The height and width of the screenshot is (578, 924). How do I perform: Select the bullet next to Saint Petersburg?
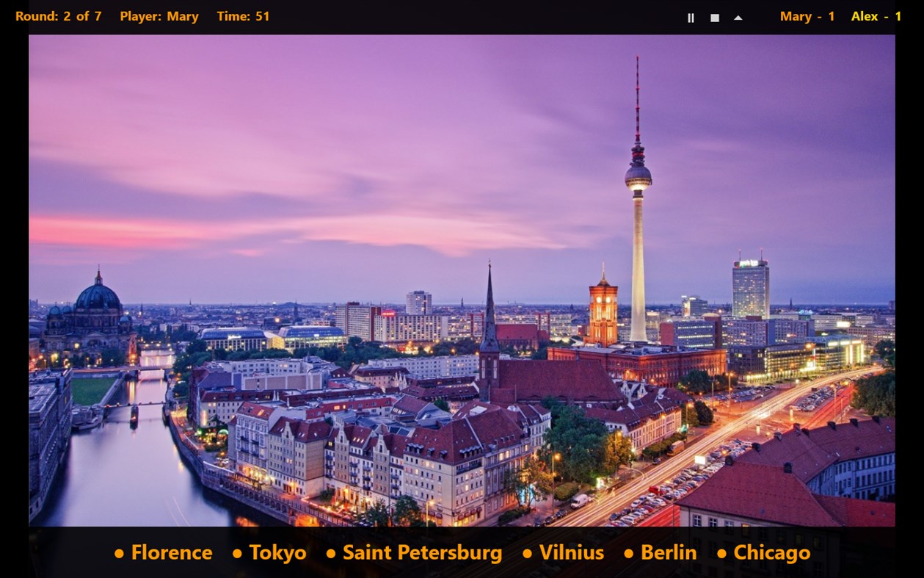point(332,553)
